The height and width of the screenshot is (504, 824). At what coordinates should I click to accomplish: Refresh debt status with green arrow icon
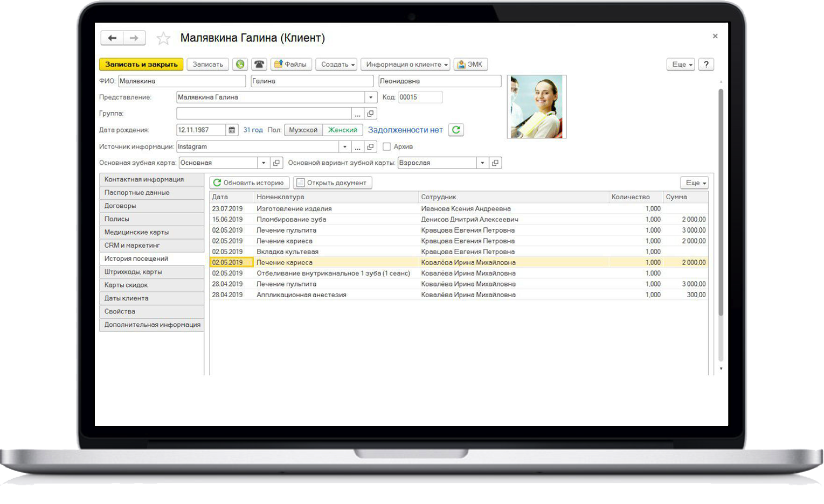coord(456,130)
